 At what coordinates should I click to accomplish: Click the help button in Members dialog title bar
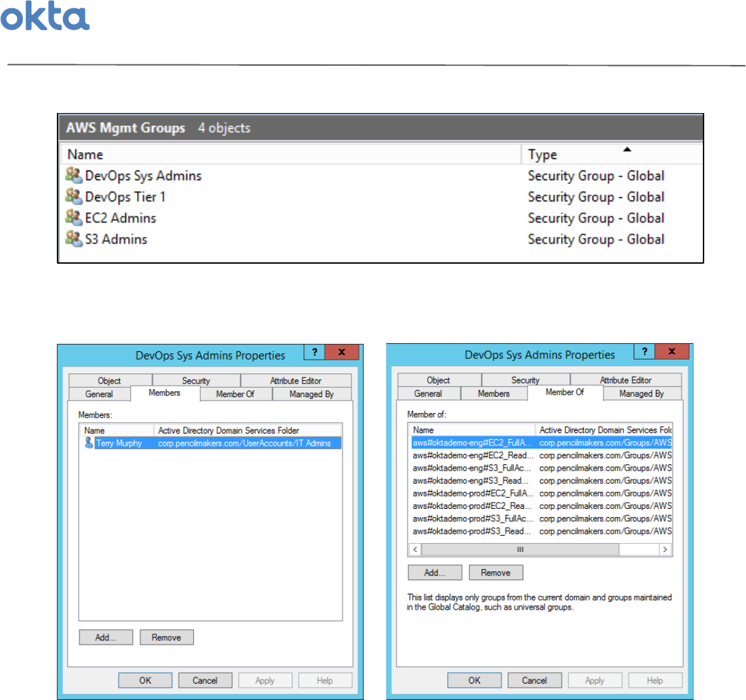pos(314,352)
